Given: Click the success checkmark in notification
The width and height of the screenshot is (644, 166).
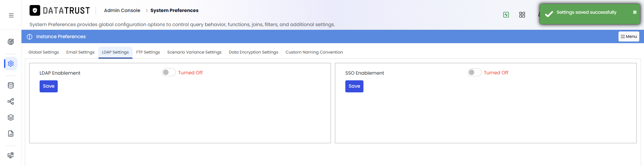Looking at the screenshot, I should coord(549,14).
